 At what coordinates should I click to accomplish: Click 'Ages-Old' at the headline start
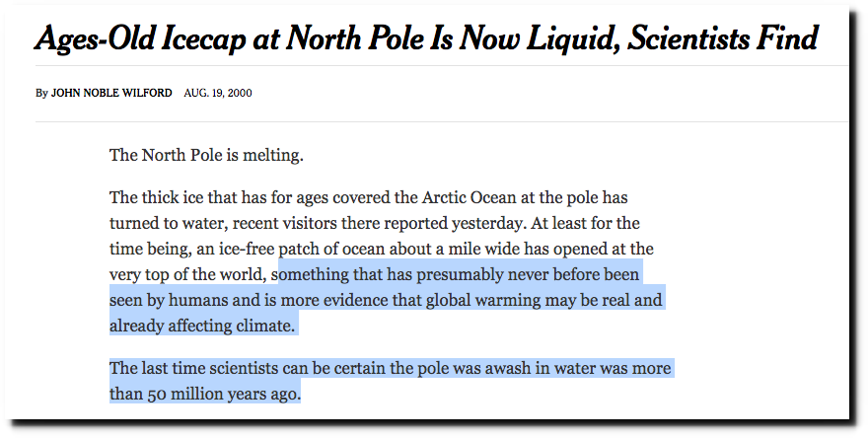[103, 37]
